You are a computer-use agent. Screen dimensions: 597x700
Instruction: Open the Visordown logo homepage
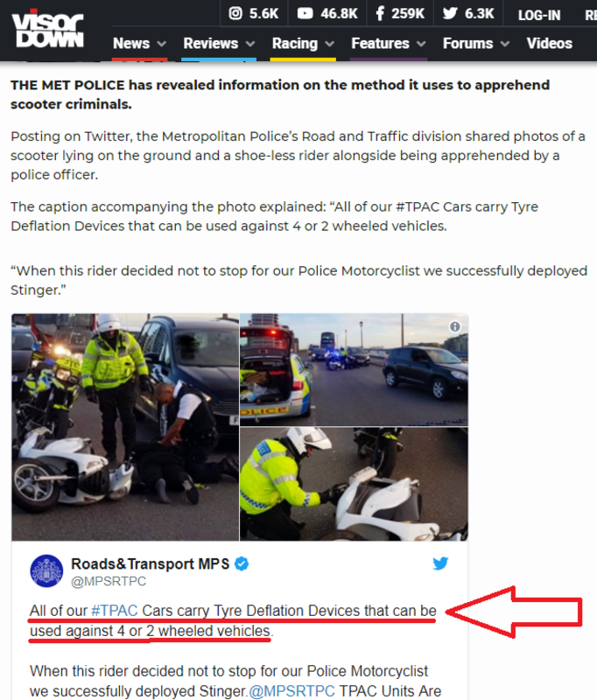coord(47,29)
